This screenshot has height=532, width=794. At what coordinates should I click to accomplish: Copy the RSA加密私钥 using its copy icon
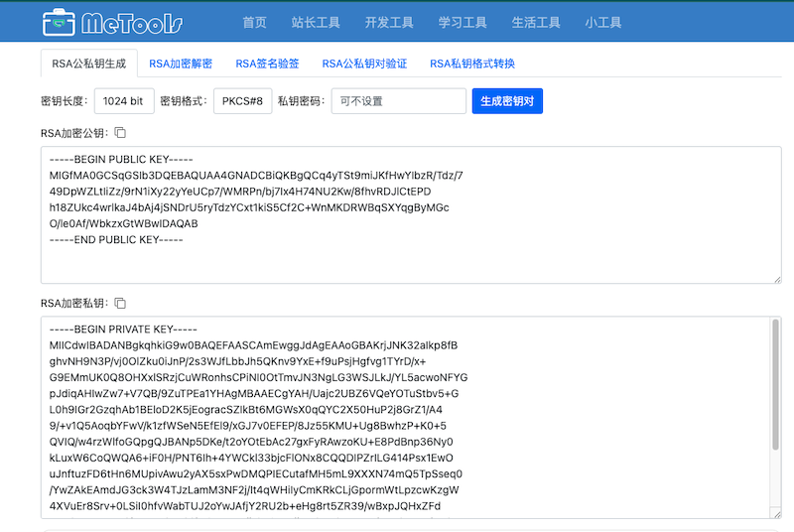pos(120,303)
